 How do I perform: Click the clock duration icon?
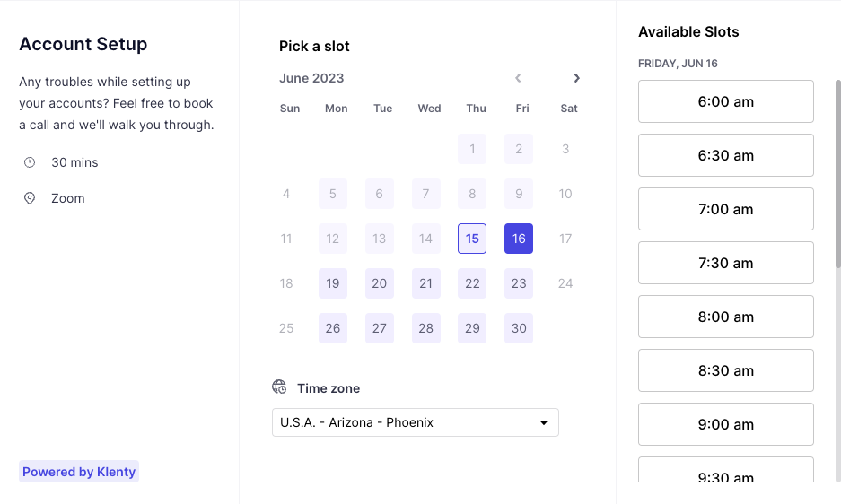pyautogui.click(x=30, y=162)
